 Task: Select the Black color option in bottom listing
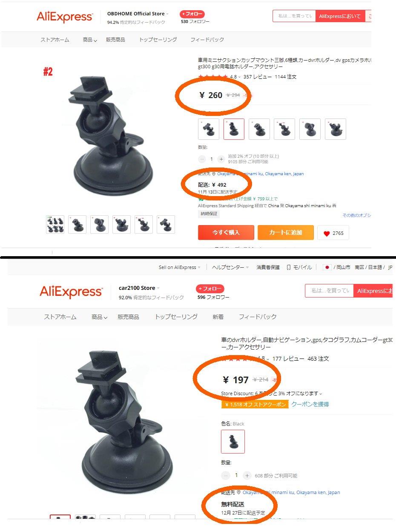[x=233, y=441]
